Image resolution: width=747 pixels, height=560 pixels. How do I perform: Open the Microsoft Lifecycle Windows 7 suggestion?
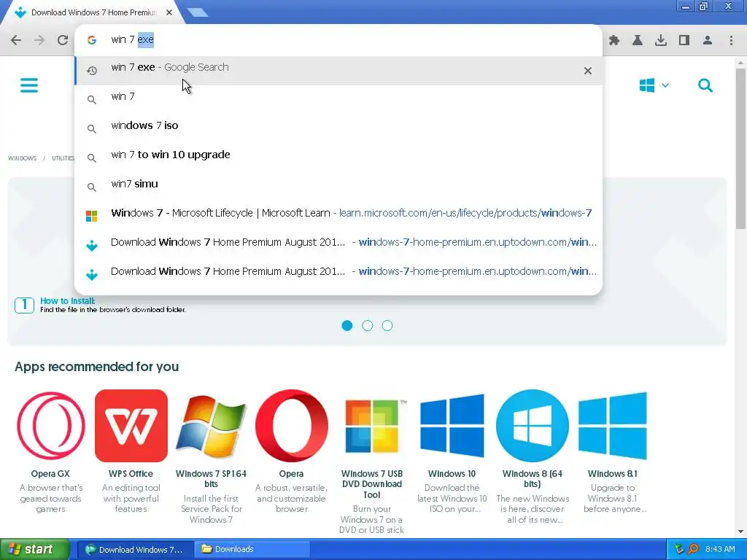pyautogui.click(x=338, y=213)
